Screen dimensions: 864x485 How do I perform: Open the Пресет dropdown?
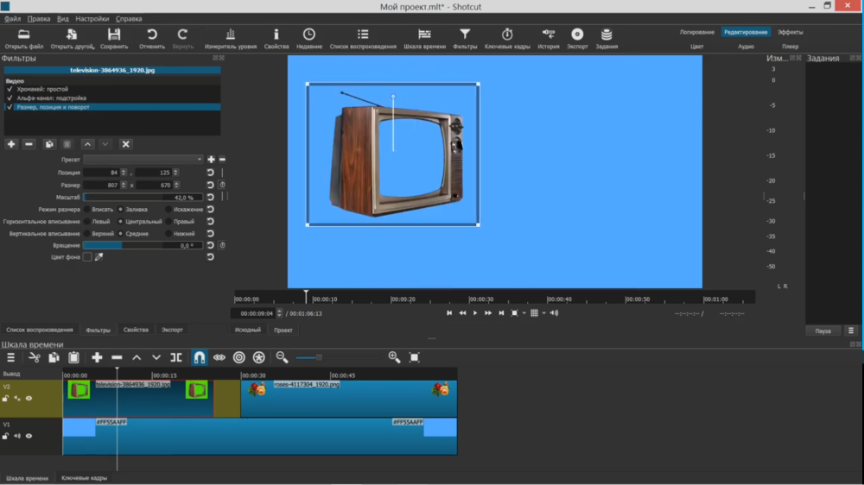click(x=143, y=159)
